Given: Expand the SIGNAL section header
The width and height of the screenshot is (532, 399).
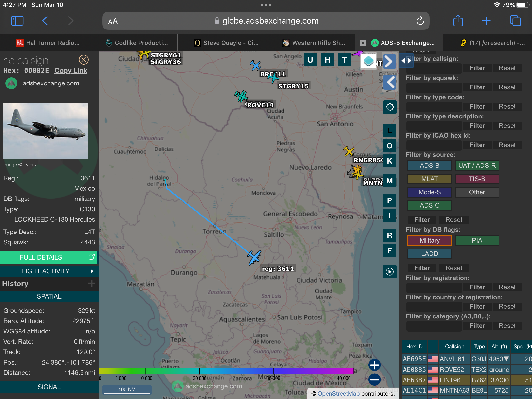Looking at the screenshot, I should (x=49, y=387).
